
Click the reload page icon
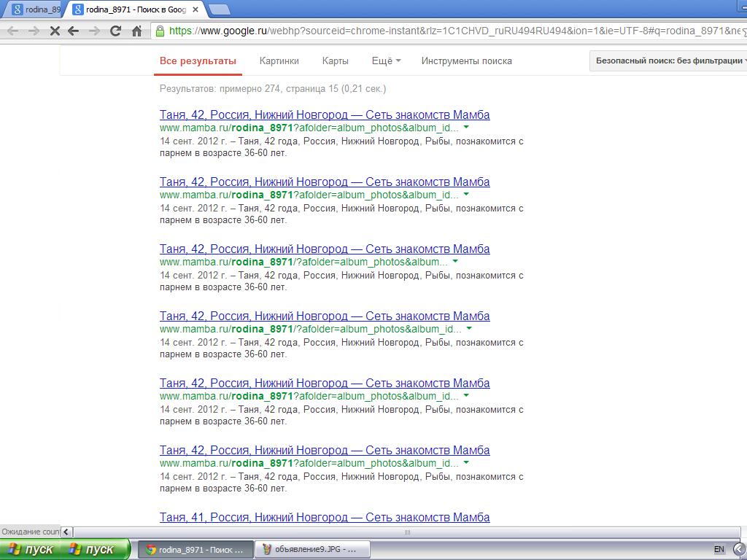(115, 31)
